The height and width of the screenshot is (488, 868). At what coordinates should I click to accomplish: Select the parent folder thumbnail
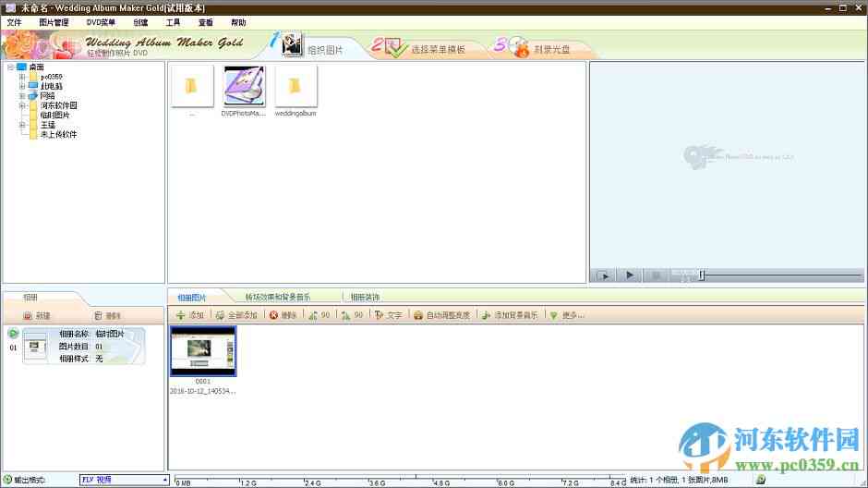192,86
